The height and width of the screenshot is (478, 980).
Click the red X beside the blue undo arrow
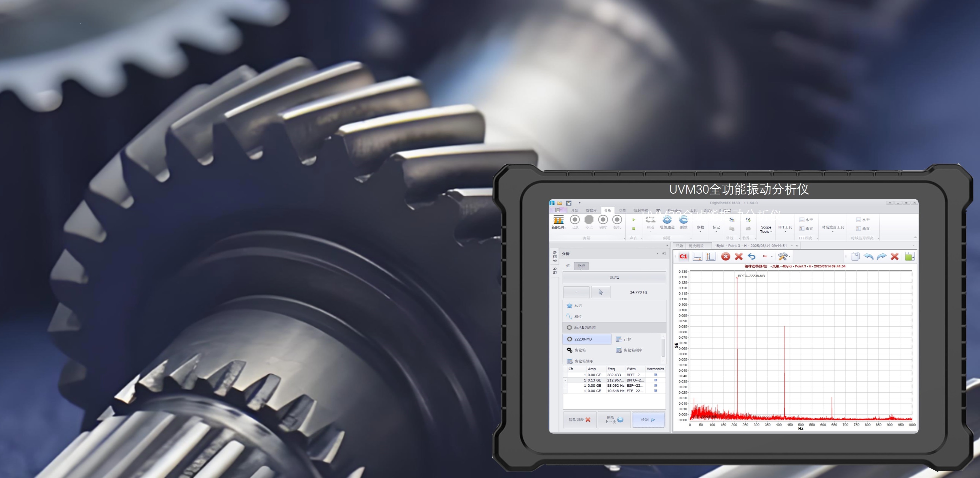pyautogui.click(x=738, y=257)
